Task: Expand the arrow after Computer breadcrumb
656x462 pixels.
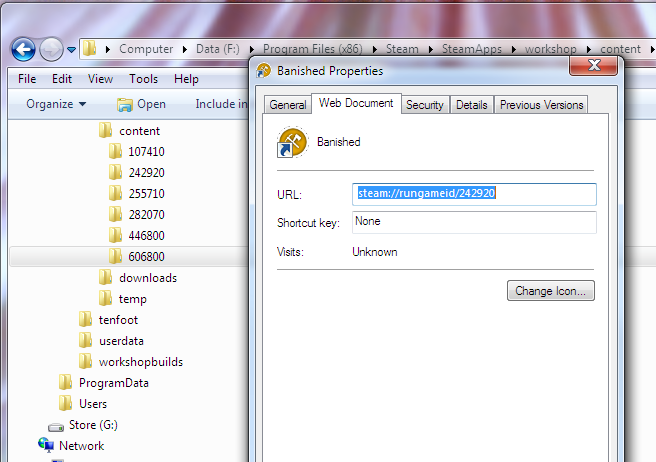Action: (x=185, y=49)
